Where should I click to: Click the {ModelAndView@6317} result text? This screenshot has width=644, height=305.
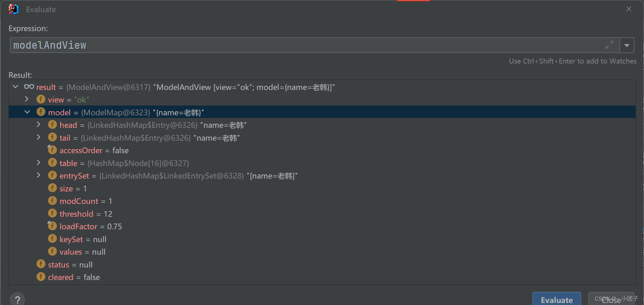[108, 87]
